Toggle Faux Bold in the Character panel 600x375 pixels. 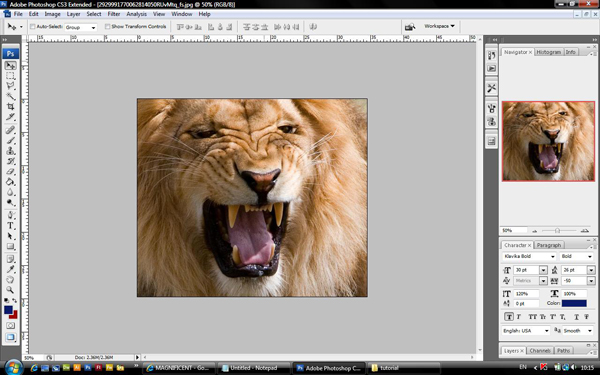click(509, 317)
